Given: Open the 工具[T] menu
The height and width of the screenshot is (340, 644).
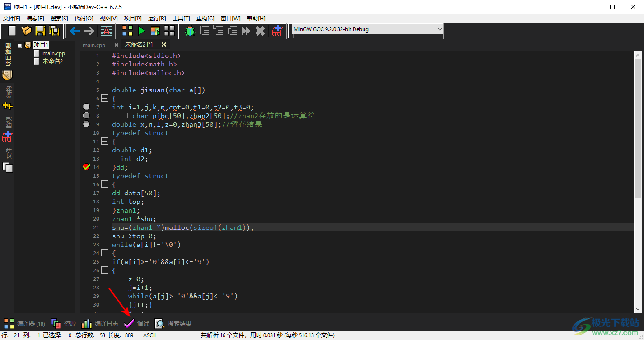Looking at the screenshot, I should coord(181,18).
